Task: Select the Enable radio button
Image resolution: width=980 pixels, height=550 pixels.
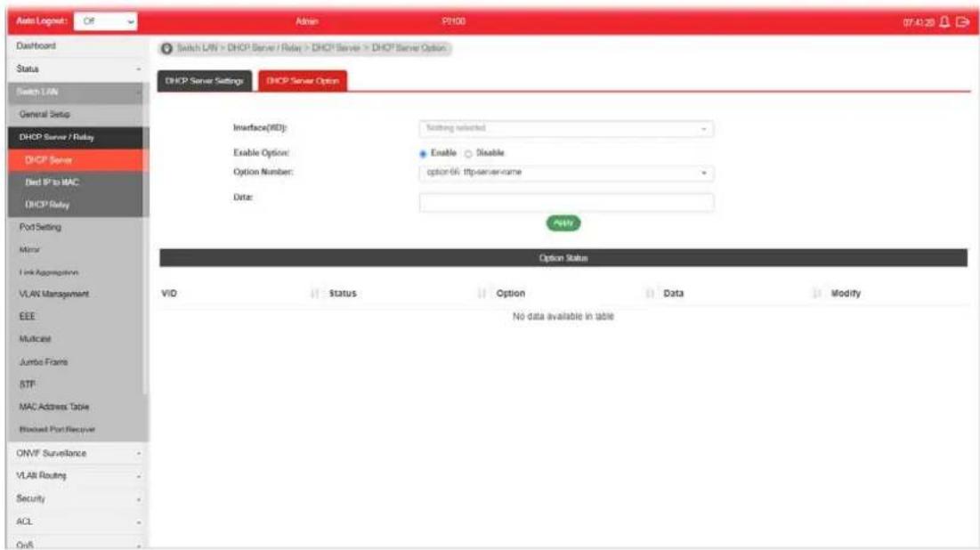Action: point(423,154)
